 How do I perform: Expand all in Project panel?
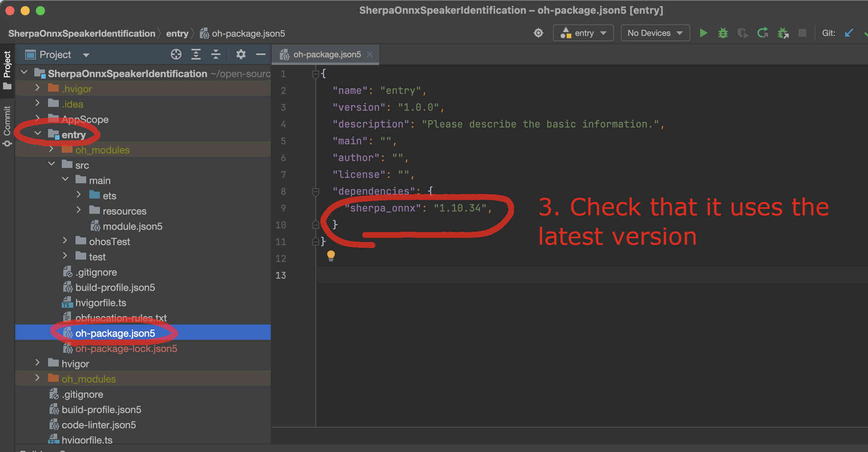(196, 55)
